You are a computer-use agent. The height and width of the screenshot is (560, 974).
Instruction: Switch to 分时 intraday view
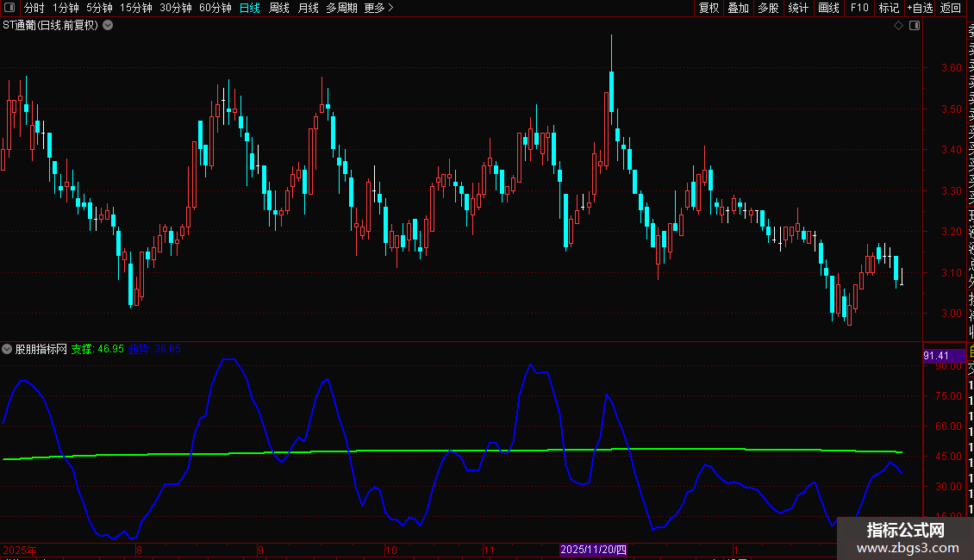tap(34, 8)
